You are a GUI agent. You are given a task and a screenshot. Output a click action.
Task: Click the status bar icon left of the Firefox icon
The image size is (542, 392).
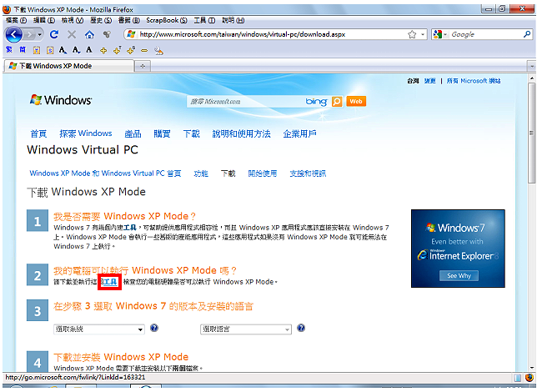click(518, 378)
